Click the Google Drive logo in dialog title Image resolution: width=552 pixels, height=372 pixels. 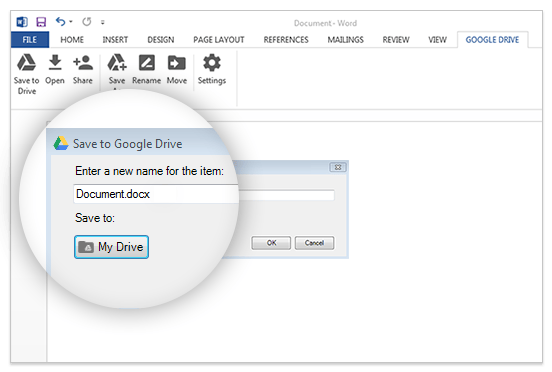point(61,144)
